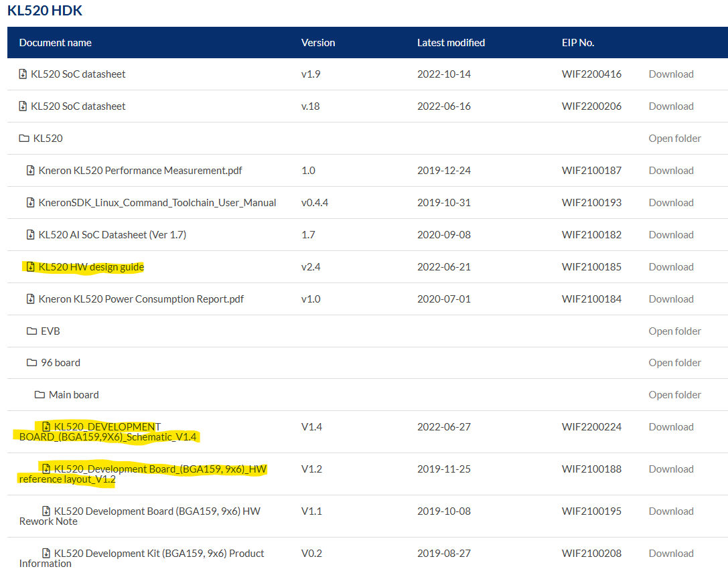
Task: Download the HW reference layout_V1.2 document
Action: [x=671, y=469]
